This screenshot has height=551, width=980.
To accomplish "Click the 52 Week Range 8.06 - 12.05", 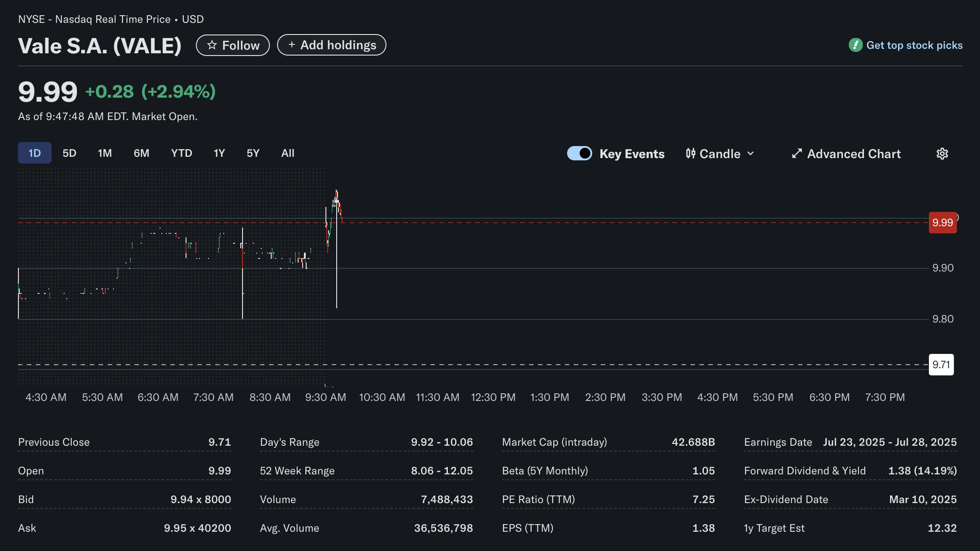I will (x=442, y=471).
